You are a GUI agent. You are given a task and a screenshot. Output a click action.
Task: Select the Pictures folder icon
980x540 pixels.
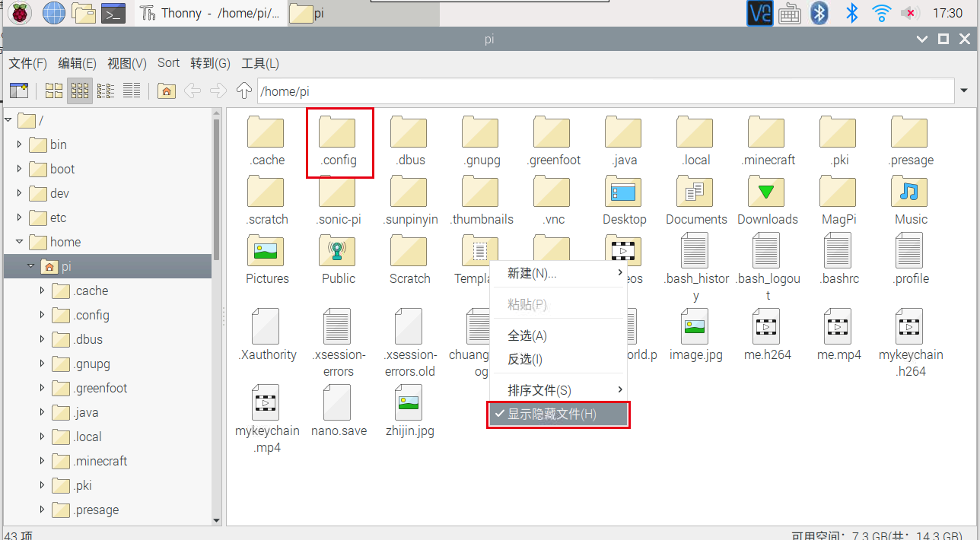(266, 251)
